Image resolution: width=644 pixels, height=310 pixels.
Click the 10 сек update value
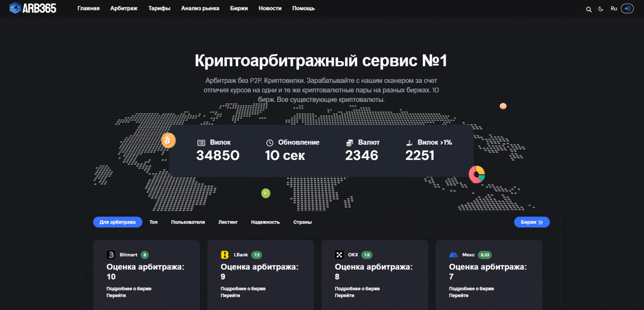coord(285,155)
